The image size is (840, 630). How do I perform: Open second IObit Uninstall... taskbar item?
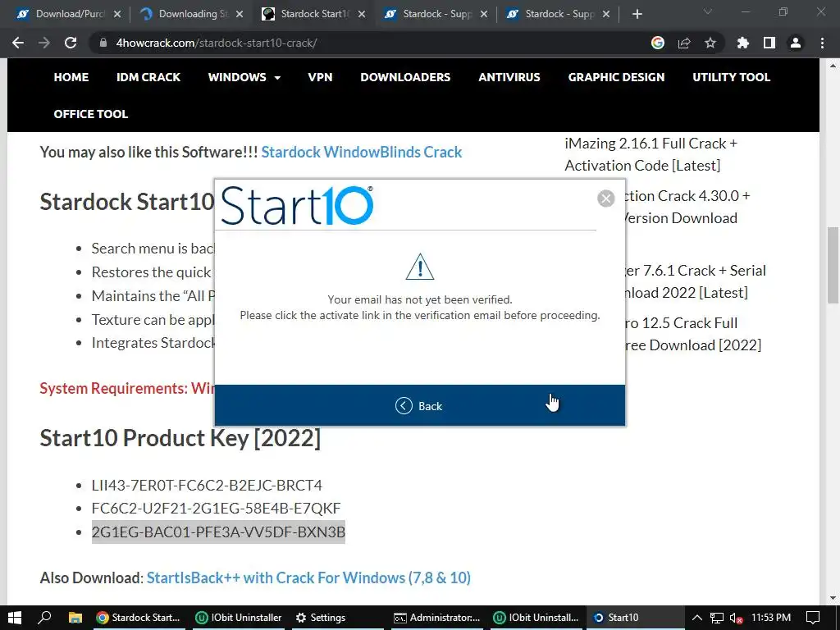pyautogui.click(x=536, y=618)
